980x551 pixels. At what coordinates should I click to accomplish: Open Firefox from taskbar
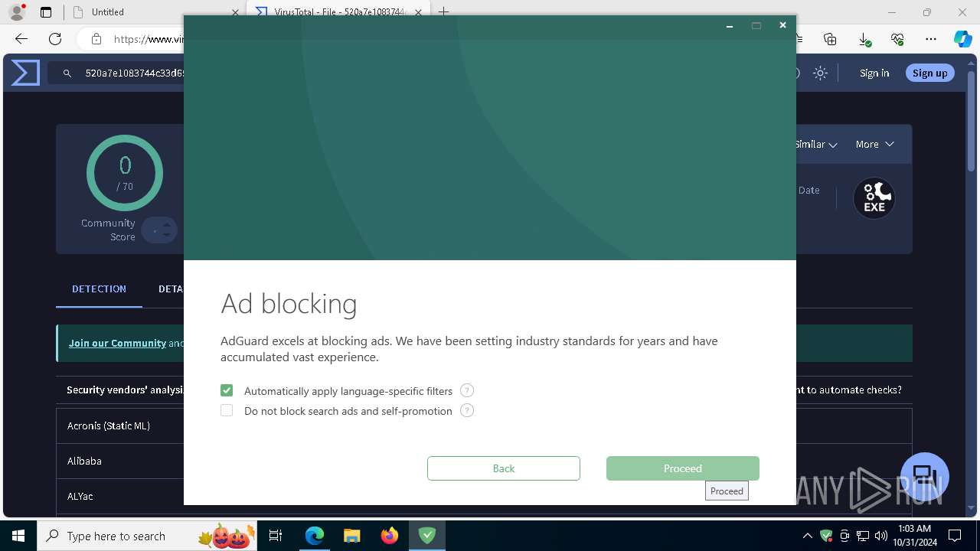click(390, 536)
